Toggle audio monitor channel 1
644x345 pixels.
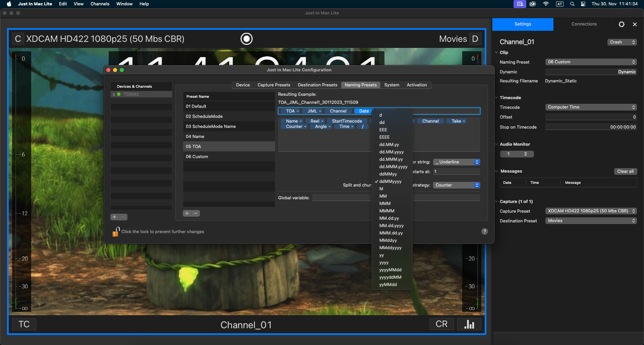[508, 154]
